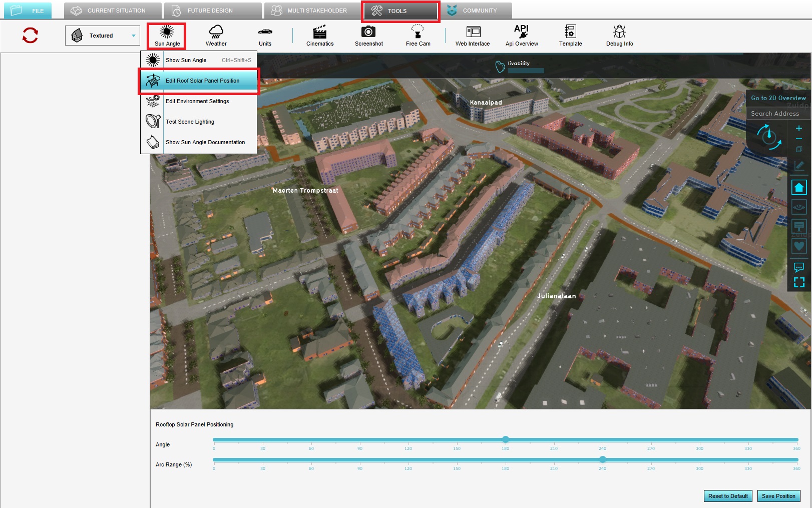Open the Units tool

[265, 36]
